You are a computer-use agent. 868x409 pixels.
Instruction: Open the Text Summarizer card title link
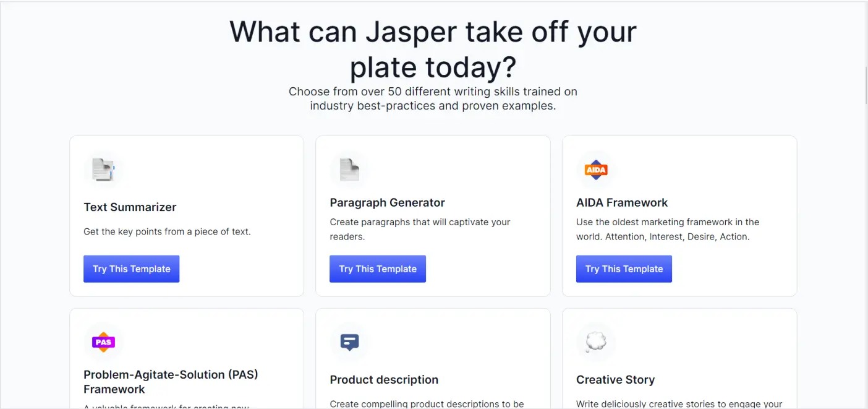pyautogui.click(x=130, y=207)
